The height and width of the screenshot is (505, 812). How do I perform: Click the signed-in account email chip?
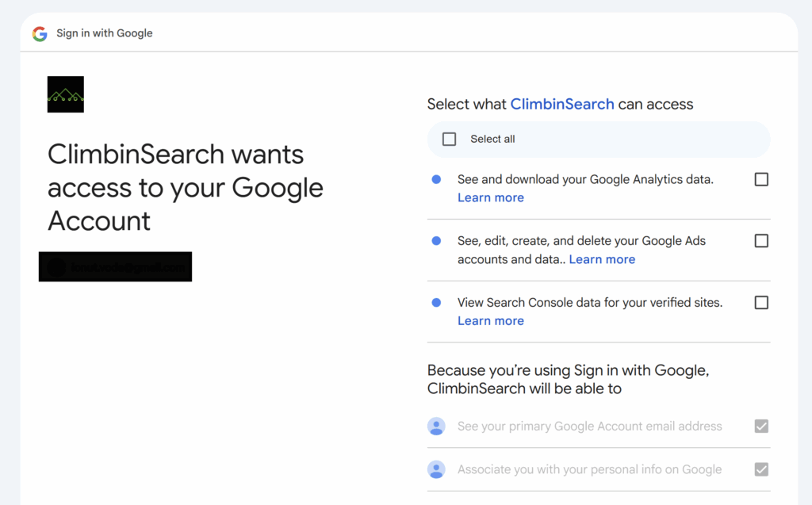click(x=115, y=266)
